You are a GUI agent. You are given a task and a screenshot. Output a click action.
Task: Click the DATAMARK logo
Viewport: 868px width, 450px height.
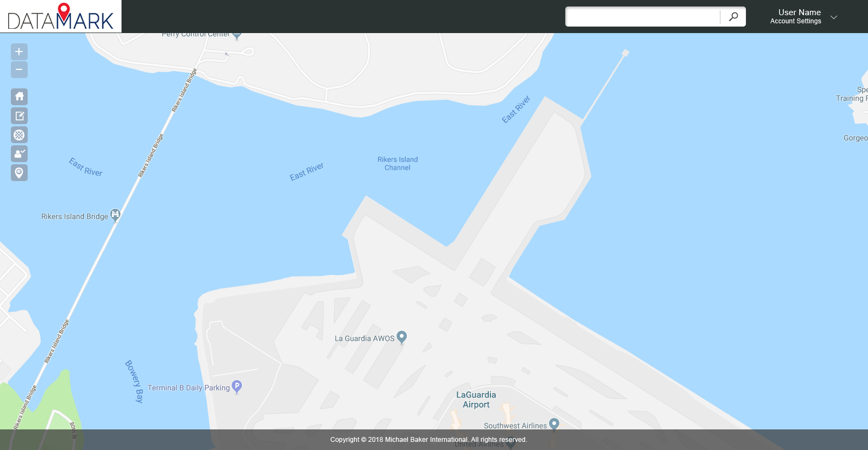[61, 16]
